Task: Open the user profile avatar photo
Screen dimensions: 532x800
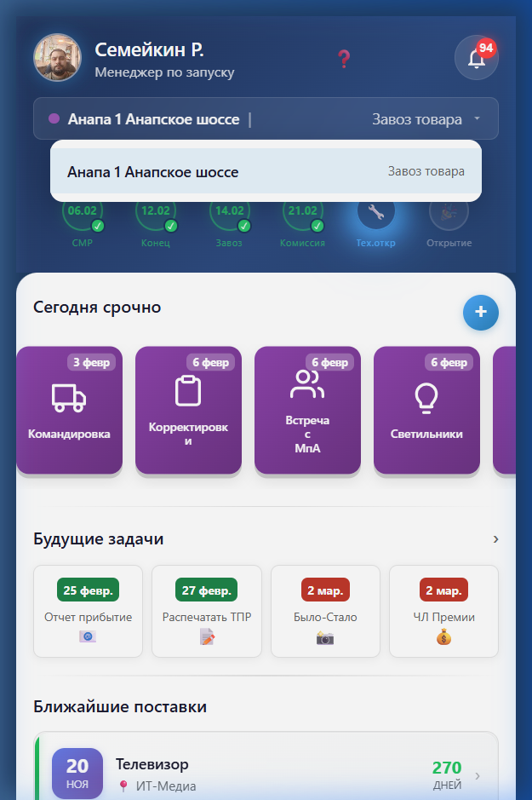Action: click(x=57, y=57)
